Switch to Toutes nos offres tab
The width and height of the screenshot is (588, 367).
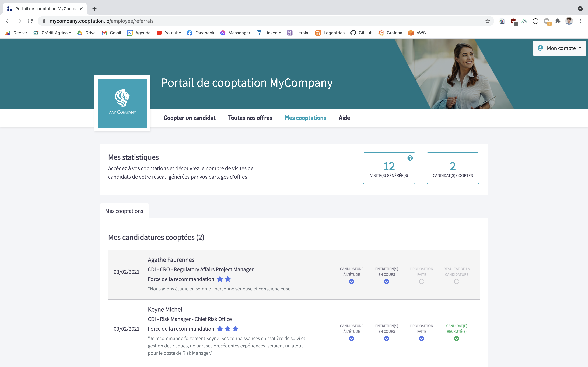[250, 118]
